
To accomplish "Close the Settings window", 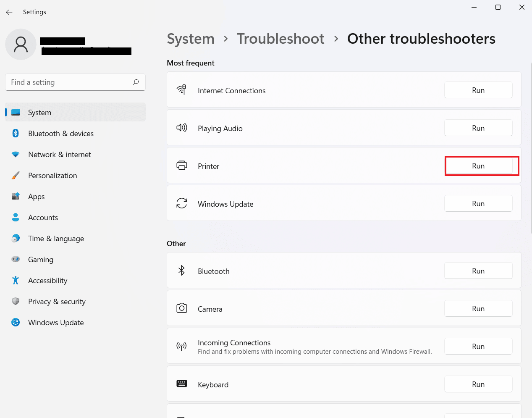I will click(x=522, y=7).
